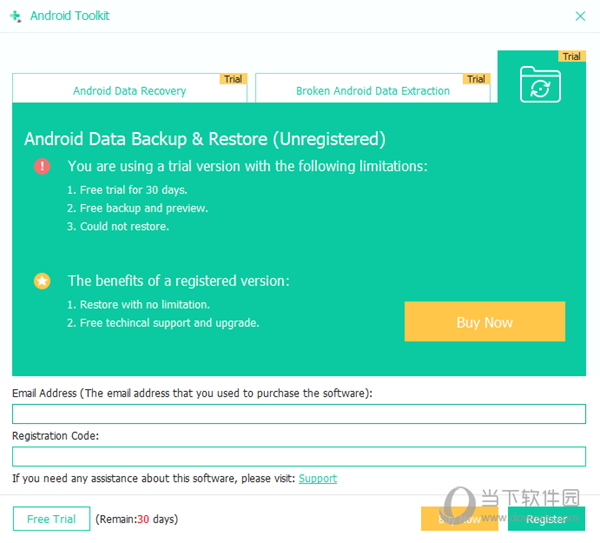Click the Trial badge on Broken Android Data Extraction
The width and height of the screenshot is (600, 543).
coord(476,79)
